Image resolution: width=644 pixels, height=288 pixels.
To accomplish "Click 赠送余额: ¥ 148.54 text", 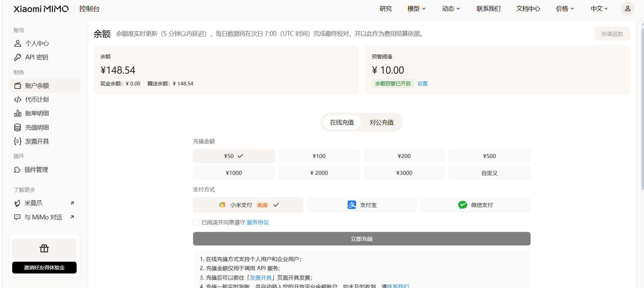I will click(170, 83).
